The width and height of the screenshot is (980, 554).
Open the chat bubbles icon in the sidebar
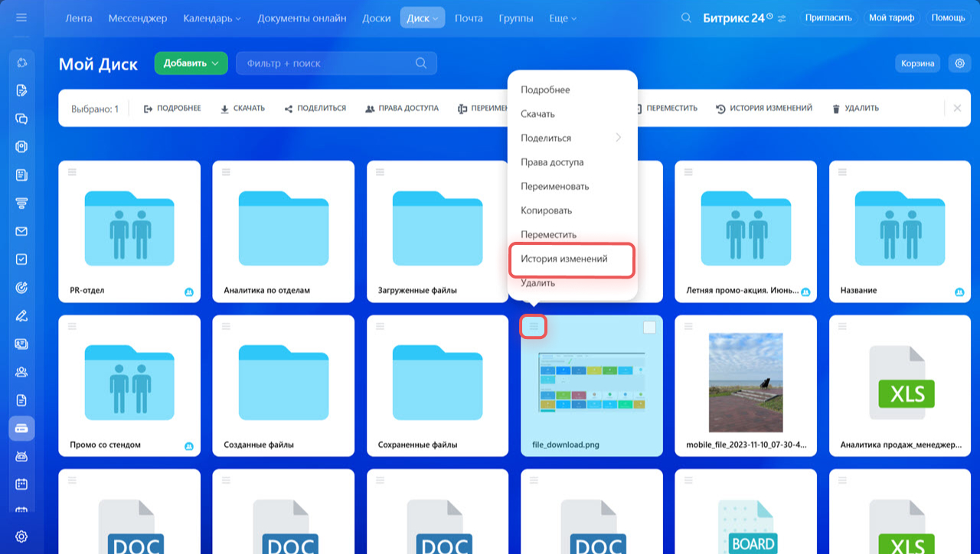(x=21, y=119)
